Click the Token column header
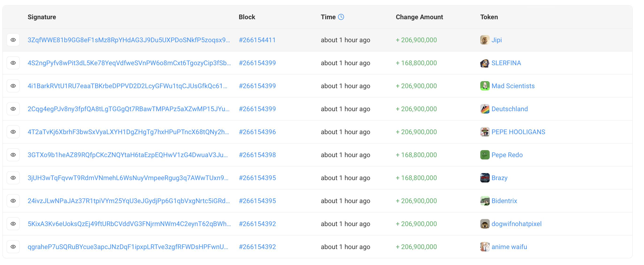Image resolution: width=644 pixels, height=265 pixels. point(489,17)
